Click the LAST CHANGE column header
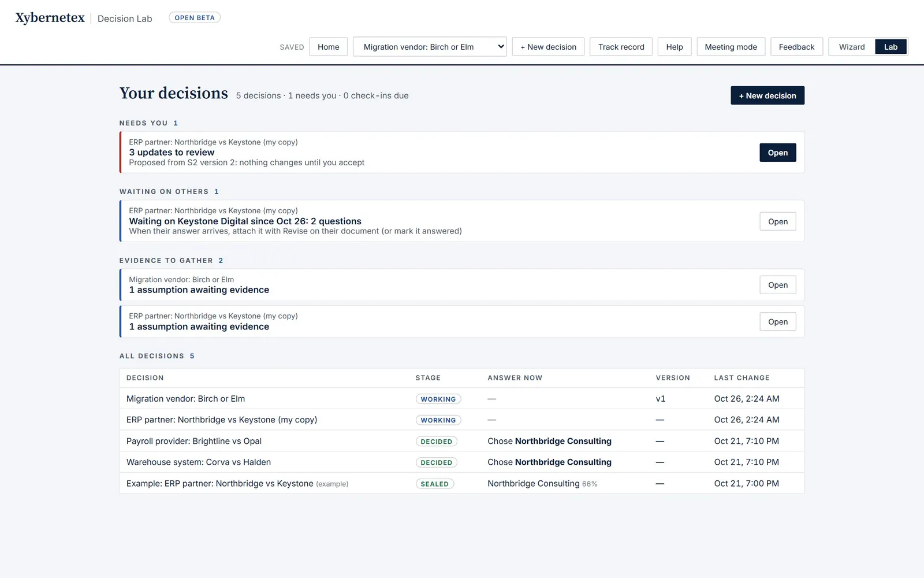 742,378
